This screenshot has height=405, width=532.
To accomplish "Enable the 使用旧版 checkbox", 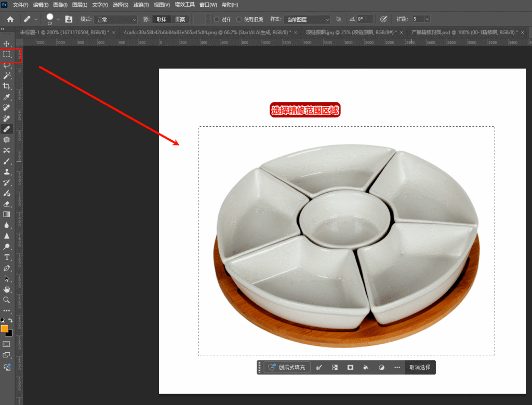I will 239,19.
